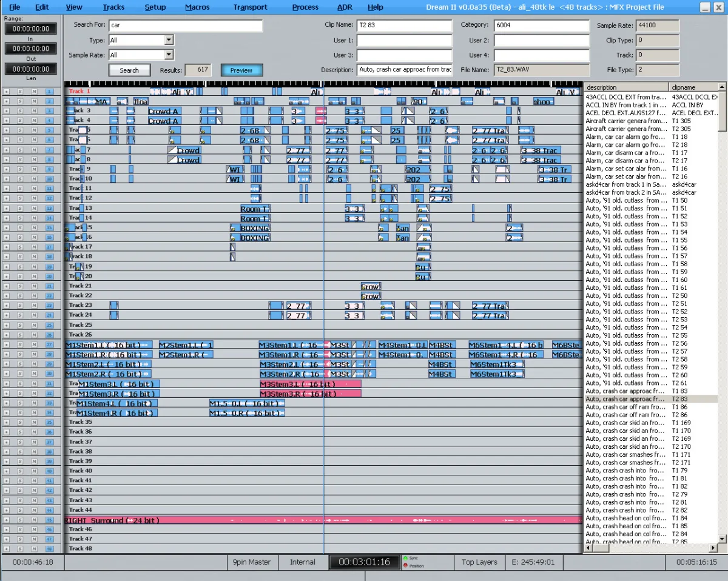Viewport: 728px width, 581px height.
Task: Click the 9pin Master status button
Action: tap(252, 562)
